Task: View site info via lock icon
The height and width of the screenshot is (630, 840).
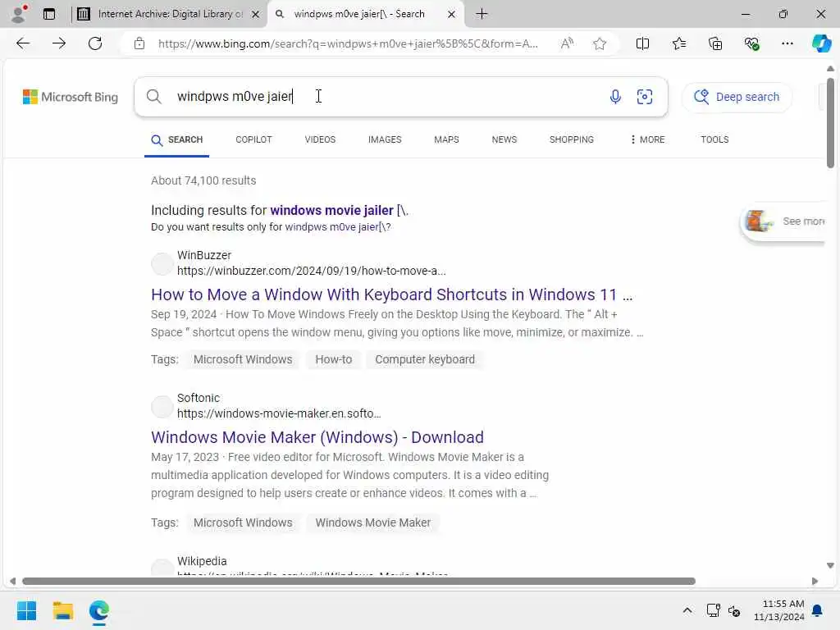Action: [139, 43]
